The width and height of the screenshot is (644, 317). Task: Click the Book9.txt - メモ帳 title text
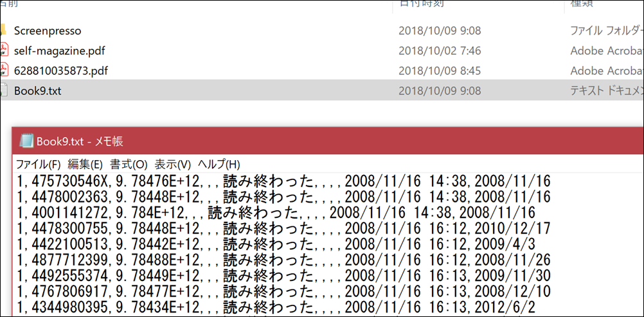tap(80, 141)
